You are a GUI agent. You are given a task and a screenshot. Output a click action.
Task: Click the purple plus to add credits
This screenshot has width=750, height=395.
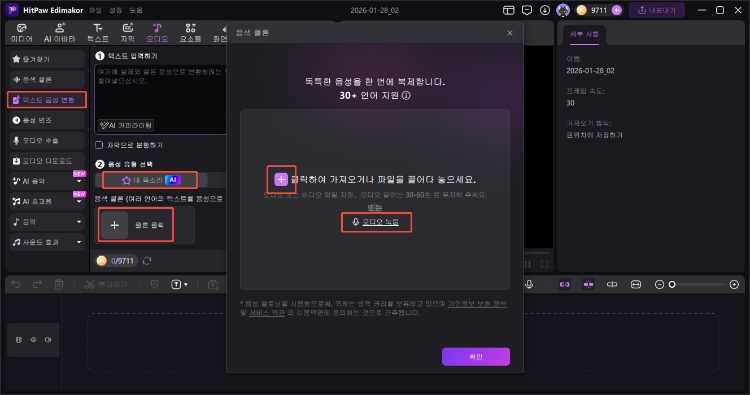[x=617, y=10]
